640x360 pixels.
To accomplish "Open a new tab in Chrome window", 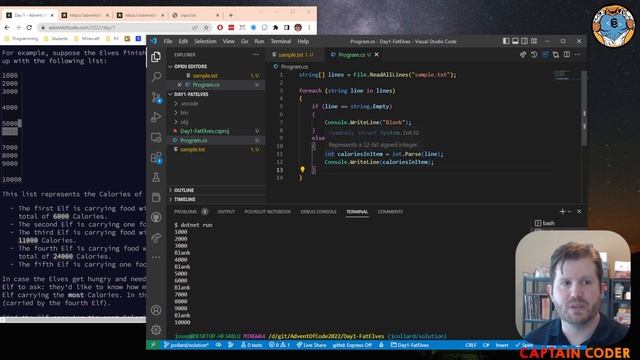I will (231, 15).
